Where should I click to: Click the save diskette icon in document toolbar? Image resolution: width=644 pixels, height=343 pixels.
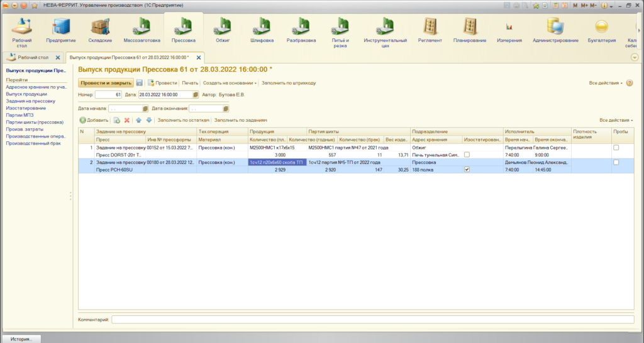(139, 83)
